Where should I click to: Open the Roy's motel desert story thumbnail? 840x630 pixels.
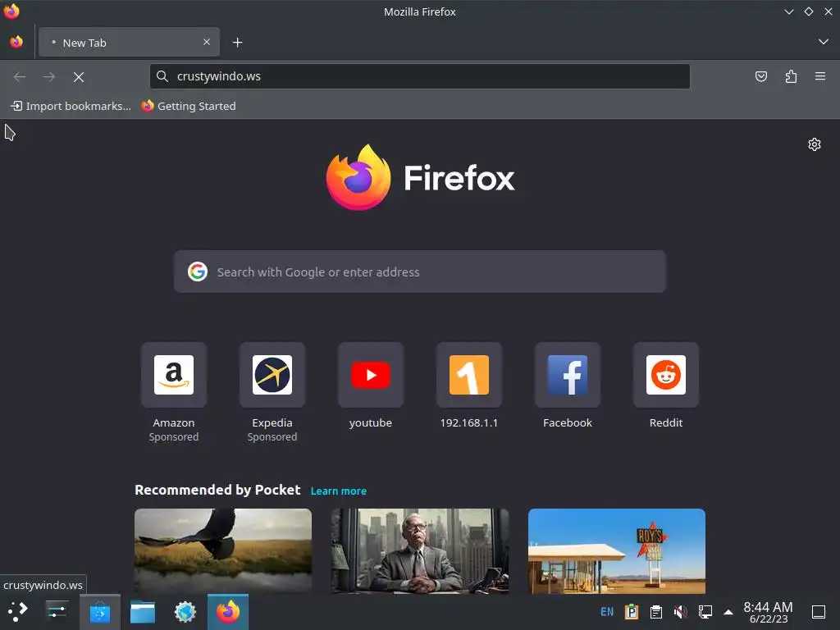(x=617, y=550)
